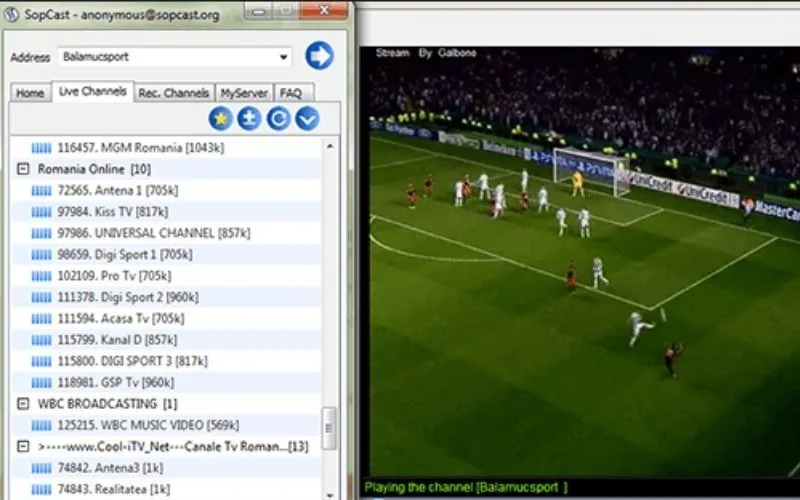Collapse the WBC BROADCASTING group
Viewport: 800px width, 500px height.
pyautogui.click(x=23, y=404)
